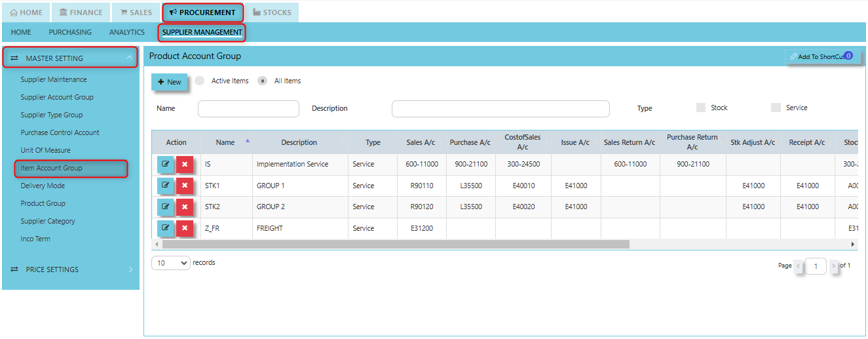Open the Purchasing submenu
Screen dimensions: 868x339
70,32
